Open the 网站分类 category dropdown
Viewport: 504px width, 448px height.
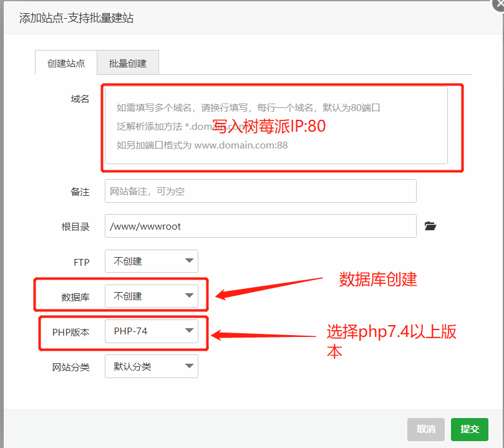click(x=152, y=366)
